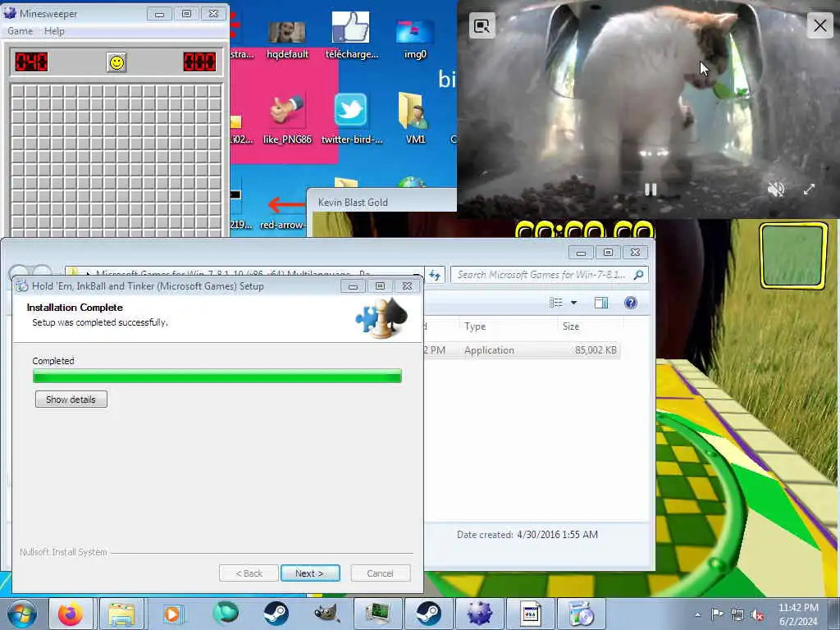Click the change your view icon in Explorer
The height and width of the screenshot is (630, 840).
(x=556, y=304)
